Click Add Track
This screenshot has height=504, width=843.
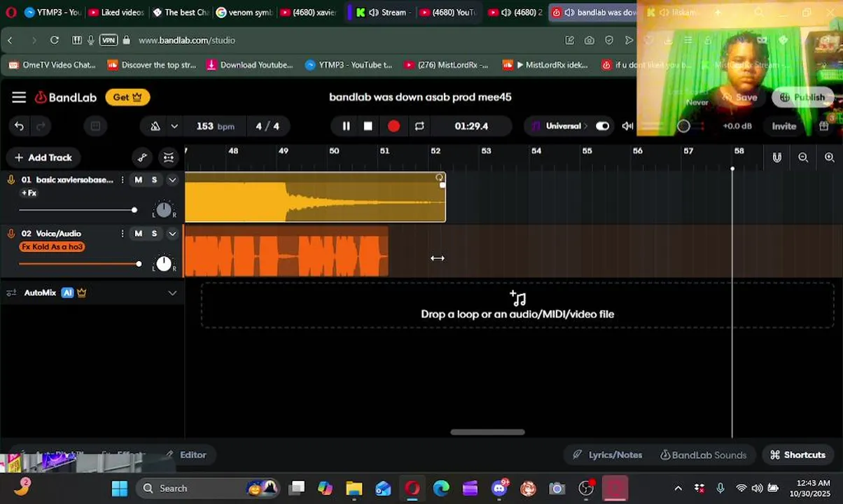pyautogui.click(x=43, y=157)
